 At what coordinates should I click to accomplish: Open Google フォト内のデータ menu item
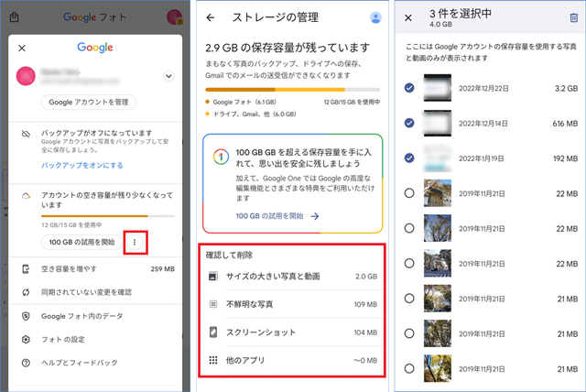pyautogui.click(x=95, y=316)
